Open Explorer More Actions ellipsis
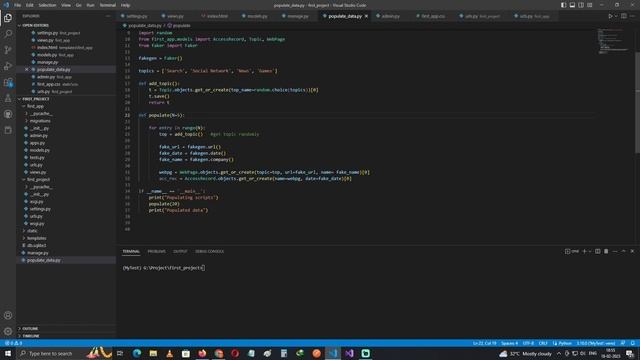The width and height of the screenshot is (640, 360). click(x=108, y=16)
